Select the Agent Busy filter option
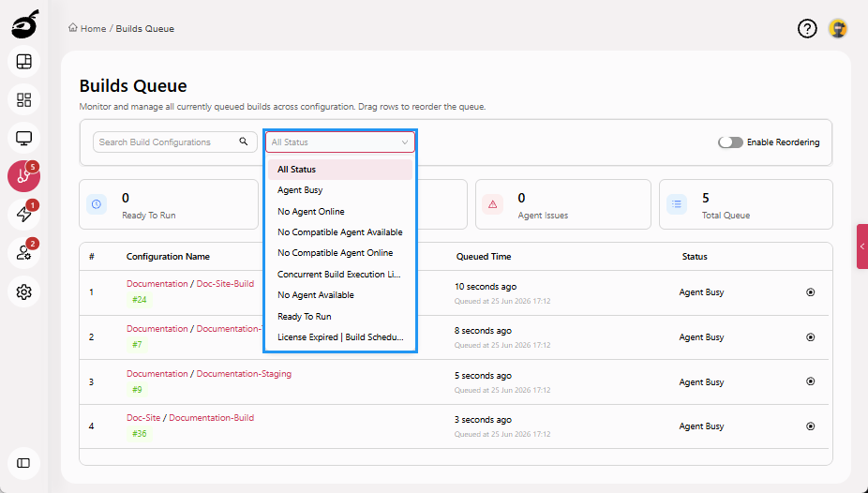This screenshot has height=493, width=868. point(340,189)
